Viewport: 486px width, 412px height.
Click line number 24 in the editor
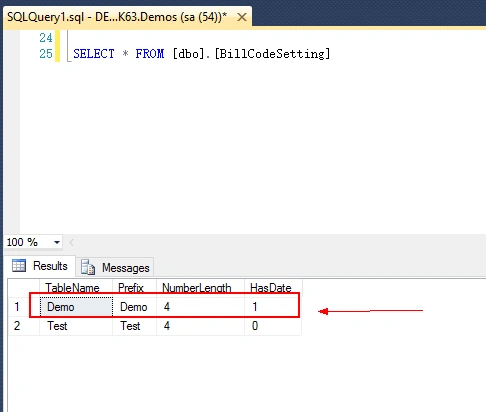point(46,38)
